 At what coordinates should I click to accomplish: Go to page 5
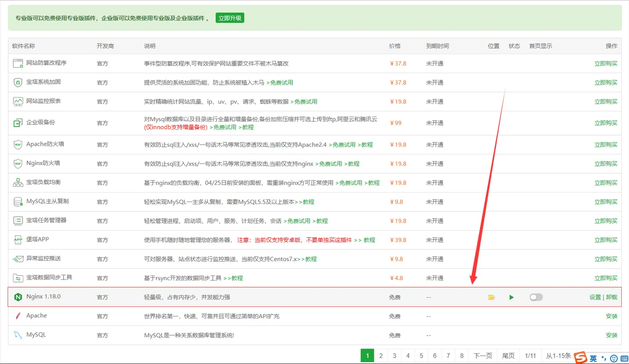coord(421,356)
